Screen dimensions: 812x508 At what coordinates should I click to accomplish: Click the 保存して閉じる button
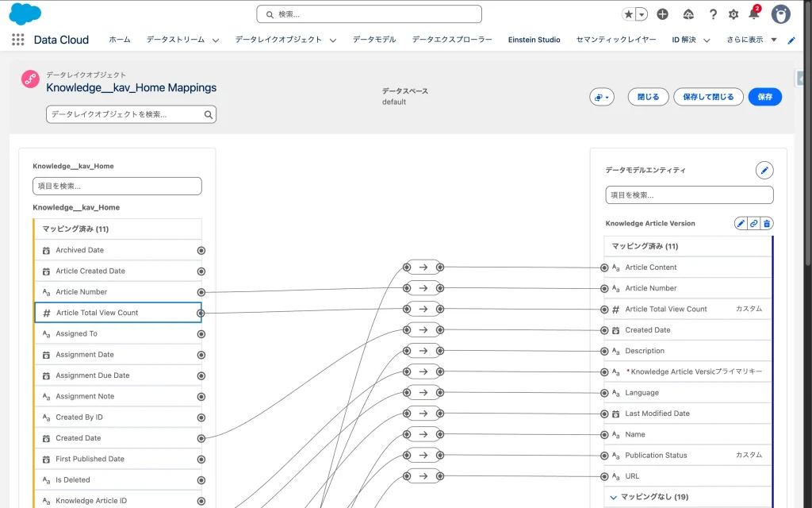(x=708, y=97)
